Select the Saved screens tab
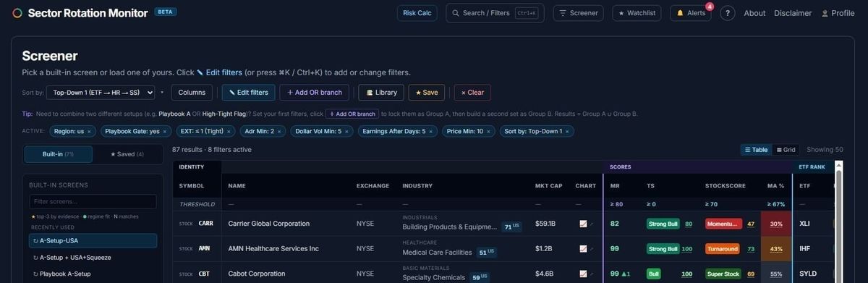The height and width of the screenshot is (283, 868). 127,154
